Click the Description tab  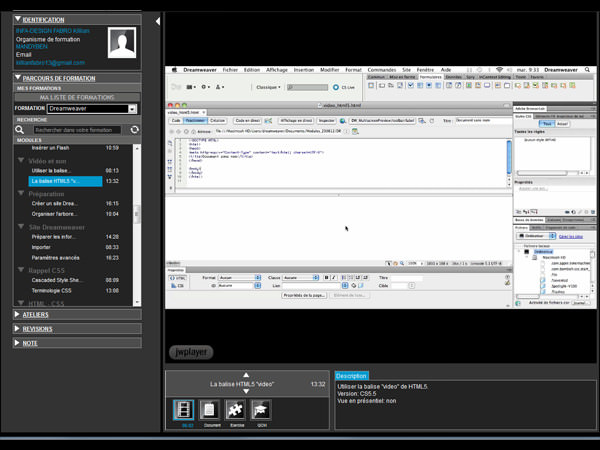351,376
